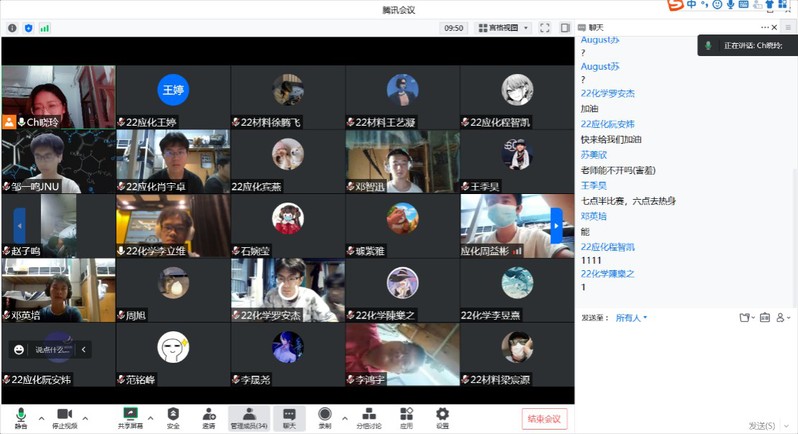Start recording with the record icon
798x434 pixels.
click(x=324, y=416)
